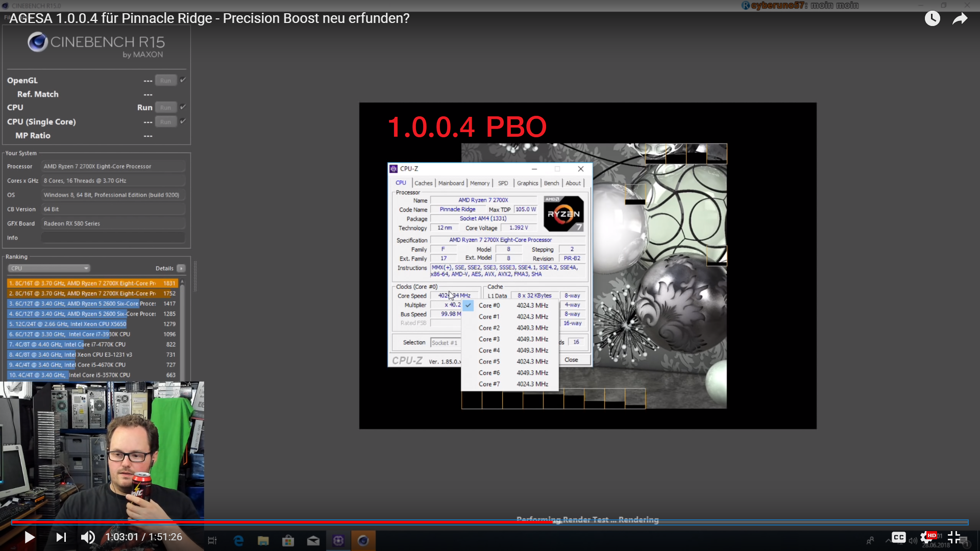Click the Info input field in Cinebench
Image resolution: width=980 pixels, height=551 pixels.
(x=113, y=238)
